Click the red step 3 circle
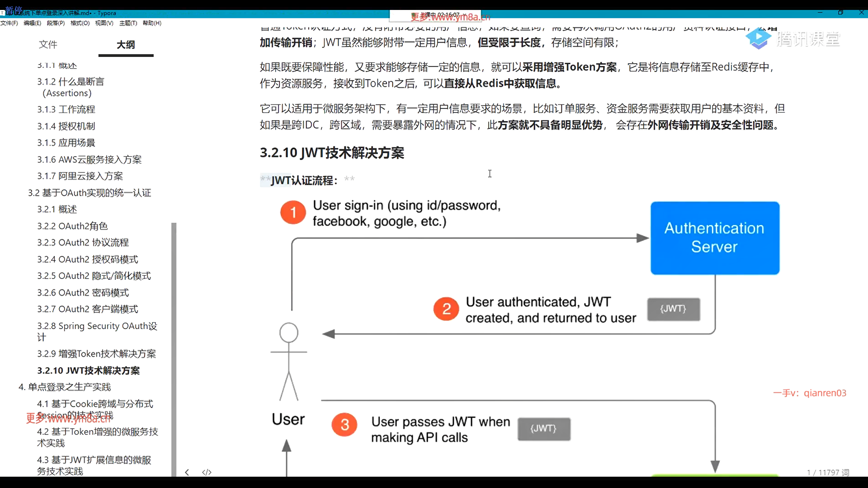Screen dimensions: 868x488 pos(344,425)
